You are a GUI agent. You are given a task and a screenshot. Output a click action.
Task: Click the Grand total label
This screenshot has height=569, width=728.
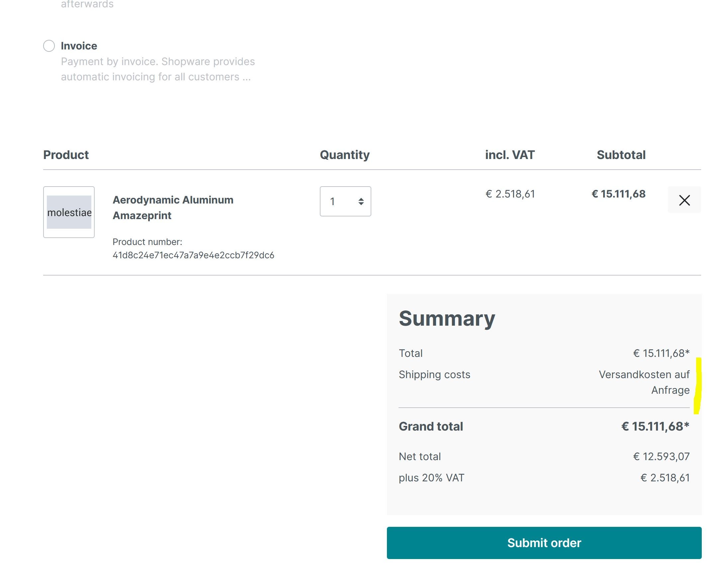[431, 426]
